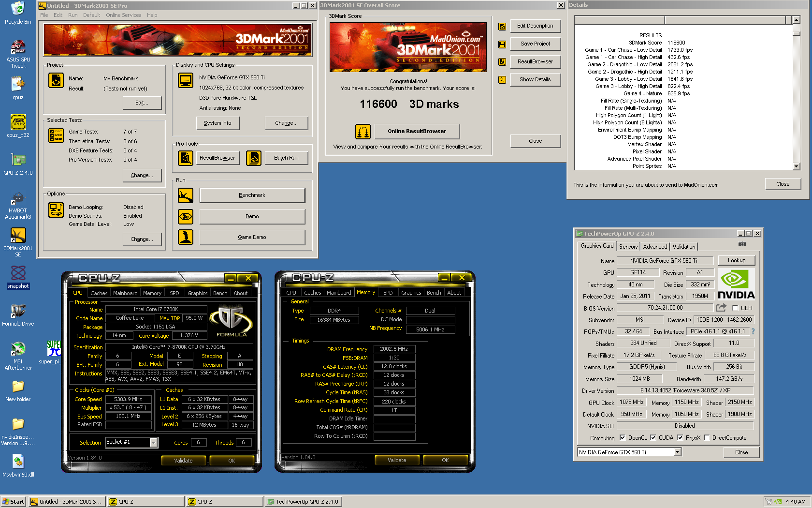
Task: Open GPU-Z.2.4.0 desktop icon
Action: click(x=18, y=164)
